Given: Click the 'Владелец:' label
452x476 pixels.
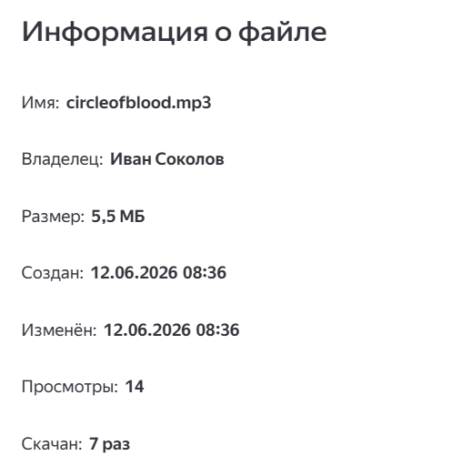Looking at the screenshot, I should 62,159.
